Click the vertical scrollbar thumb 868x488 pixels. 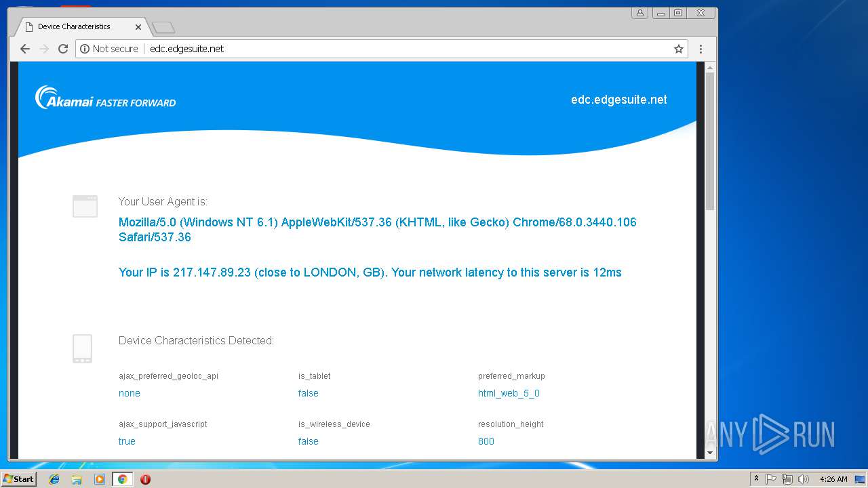710,141
